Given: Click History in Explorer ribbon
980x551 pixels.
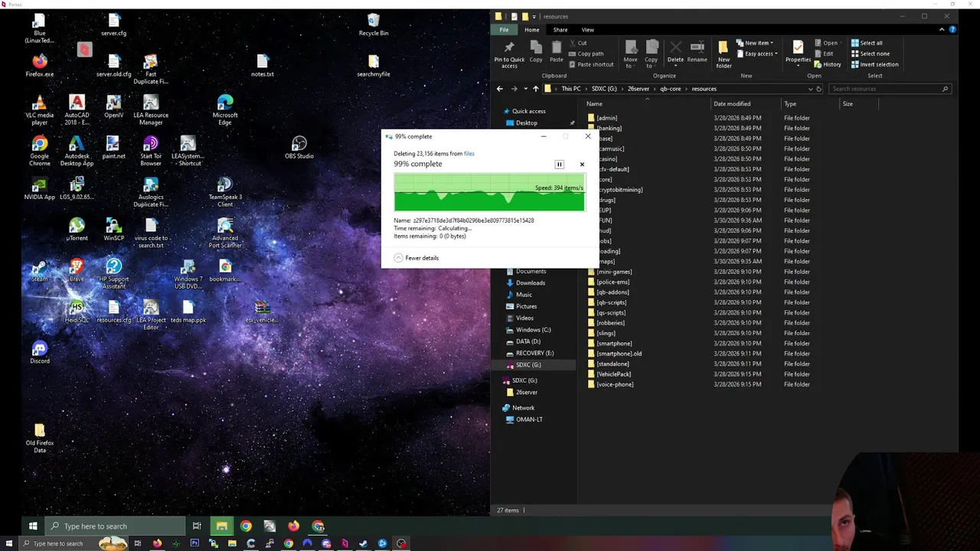Looking at the screenshot, I should [x=828, y=64].
